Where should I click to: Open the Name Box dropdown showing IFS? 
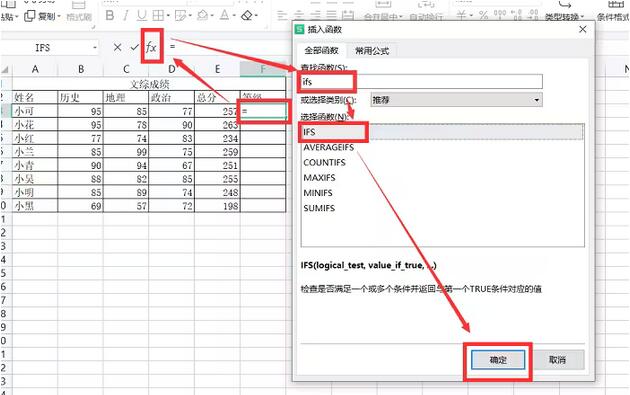coord(95,47)
